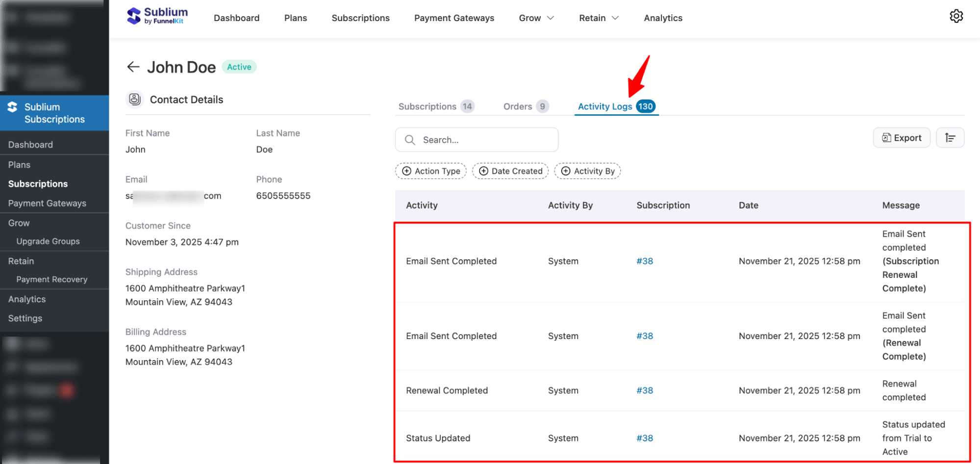Click the Contact Details profile icon
Screen dimensions: 980x464
pyautogui.click(x=135, y=99)
